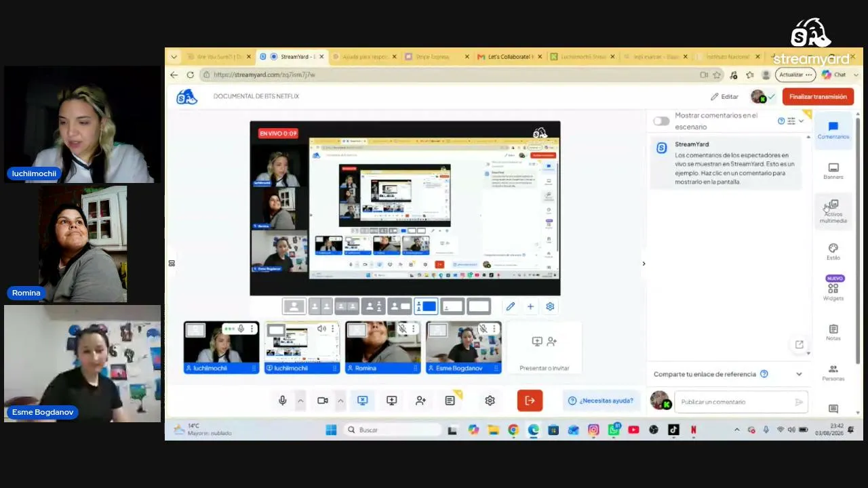Open the Windows Start menu

[331, 430]
